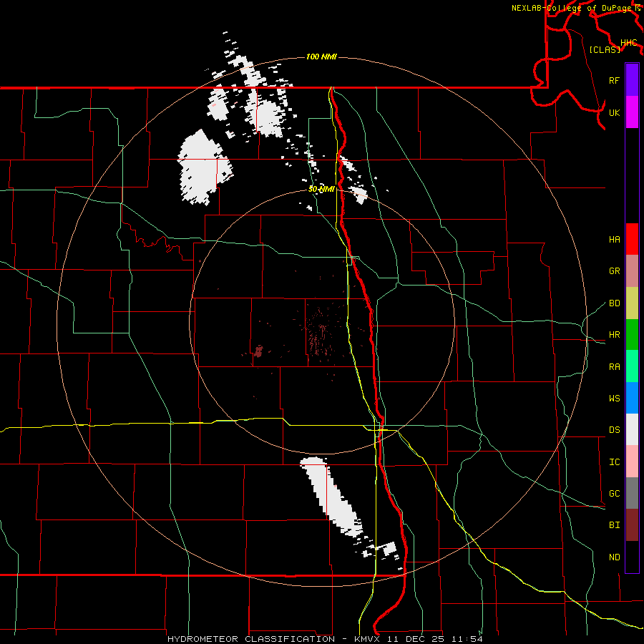Click the ND black legend swatch
Image resolution: width=644 pixels, height=644 pixels.
click(x=632, y=557)
